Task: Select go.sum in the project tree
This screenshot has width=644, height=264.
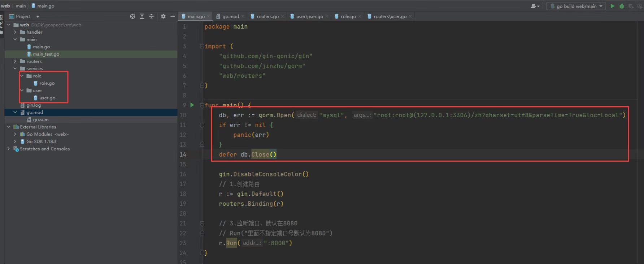Action: [x=40, y=120]
